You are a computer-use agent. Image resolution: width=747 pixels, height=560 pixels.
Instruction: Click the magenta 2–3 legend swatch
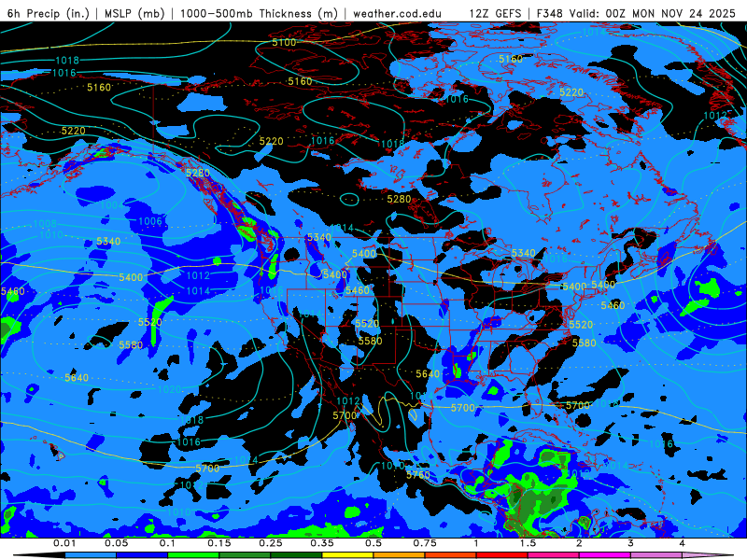coord(605,555)
